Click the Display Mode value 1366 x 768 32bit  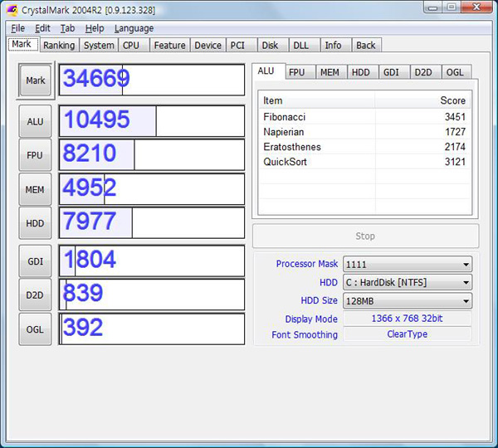coord(408,318)
